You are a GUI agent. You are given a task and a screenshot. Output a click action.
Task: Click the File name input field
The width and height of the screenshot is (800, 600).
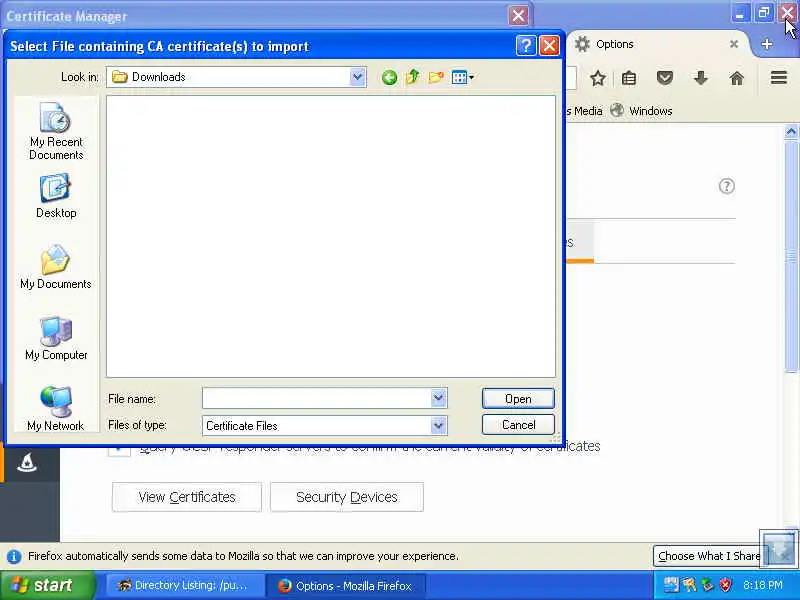[317, 398]
